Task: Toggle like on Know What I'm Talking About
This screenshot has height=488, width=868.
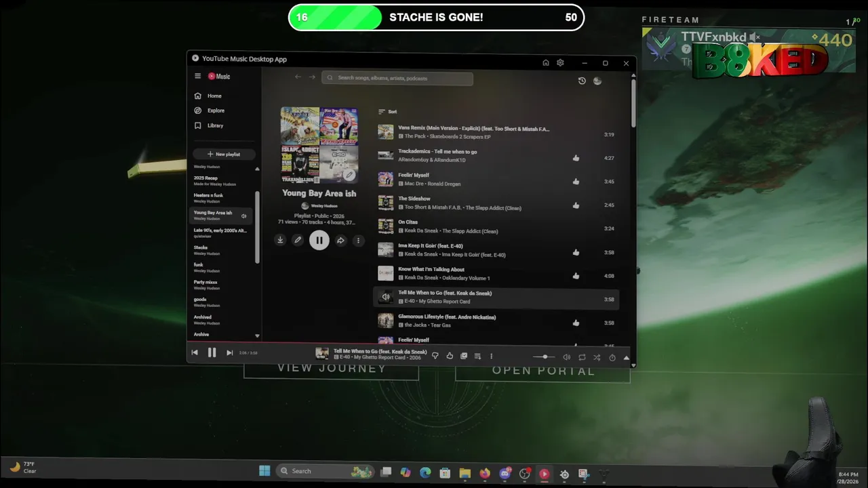Action: pos(576,276)
